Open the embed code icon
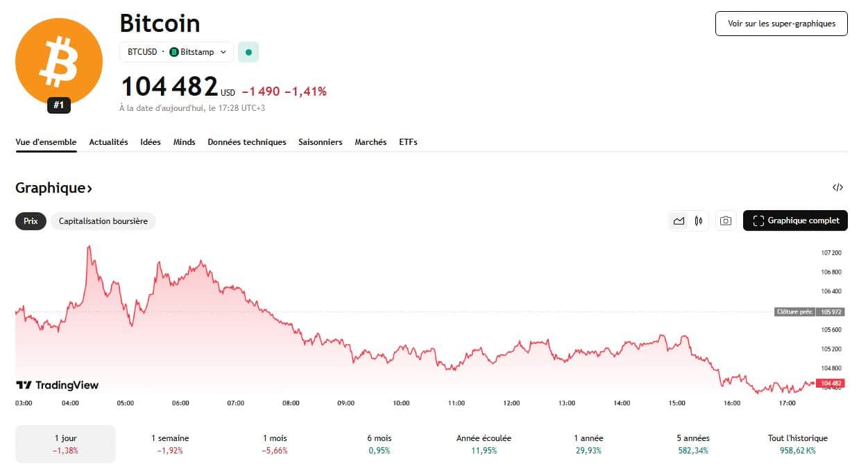The height and width of the screenshot is (475, 868). (837, 187)
